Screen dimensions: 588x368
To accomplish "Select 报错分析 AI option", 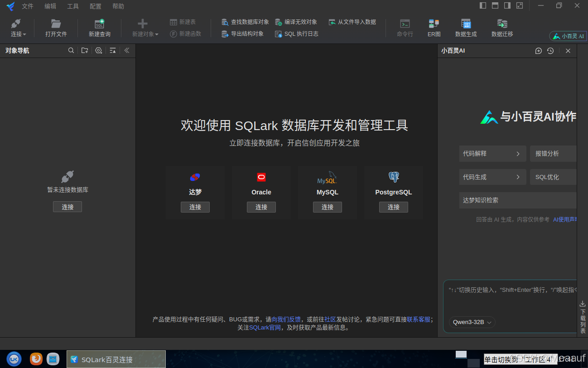I will pos(553,154).
